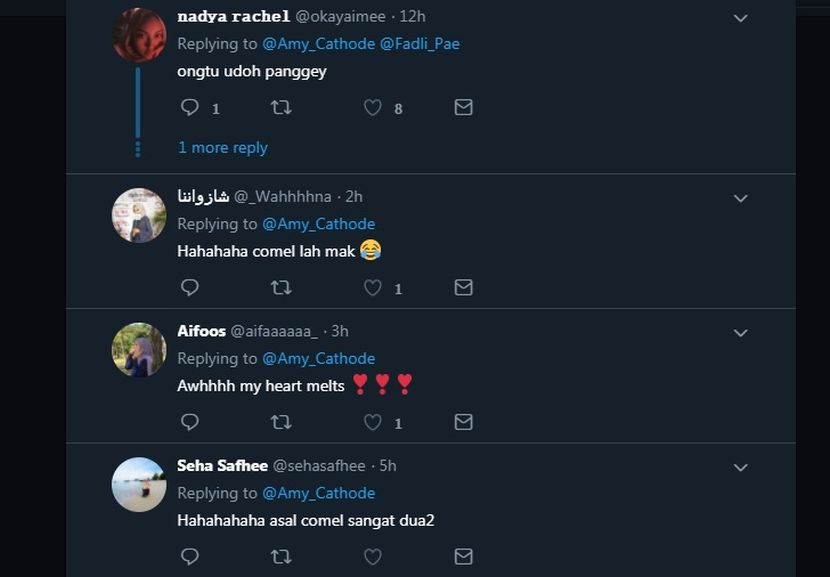Screen dimensions: 830x577
Task: Like the 'Hahahaha comel lah mak' tweet
Action: (x=372, y=287)
